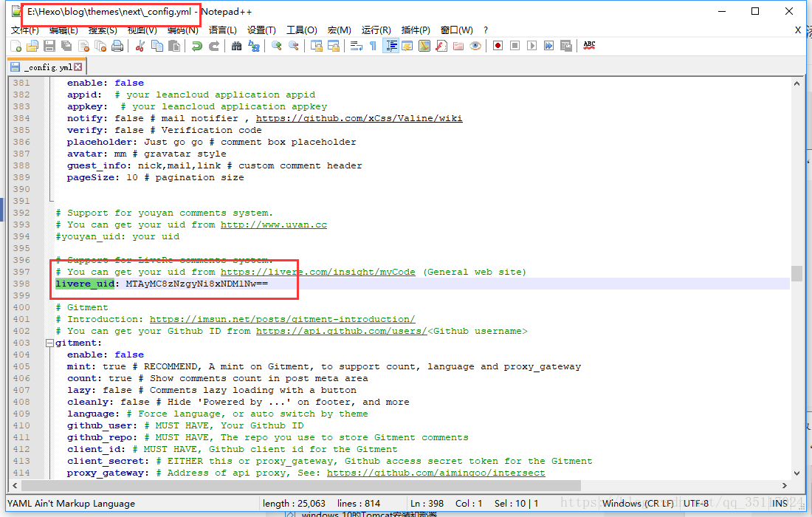
Task: Open the imsun.net gitment-introduction link
Action: point(282,319)
